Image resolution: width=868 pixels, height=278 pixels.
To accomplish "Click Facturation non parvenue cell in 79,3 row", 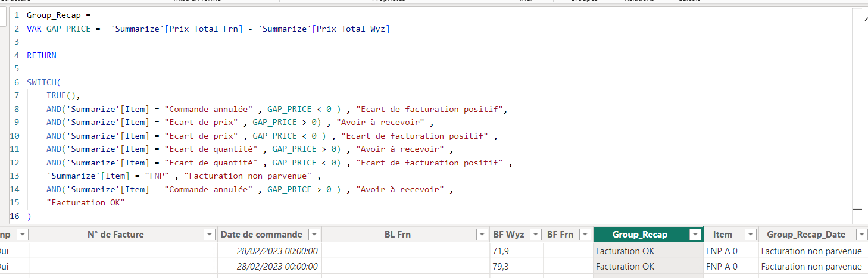I will click(813, 266).
